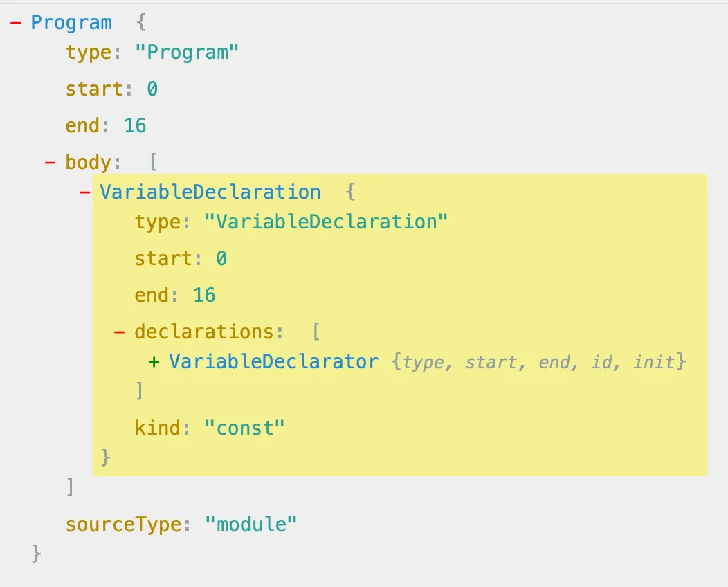The image size is (728, 587).
Task: Click the Program node name
Action: pos(71,22)
